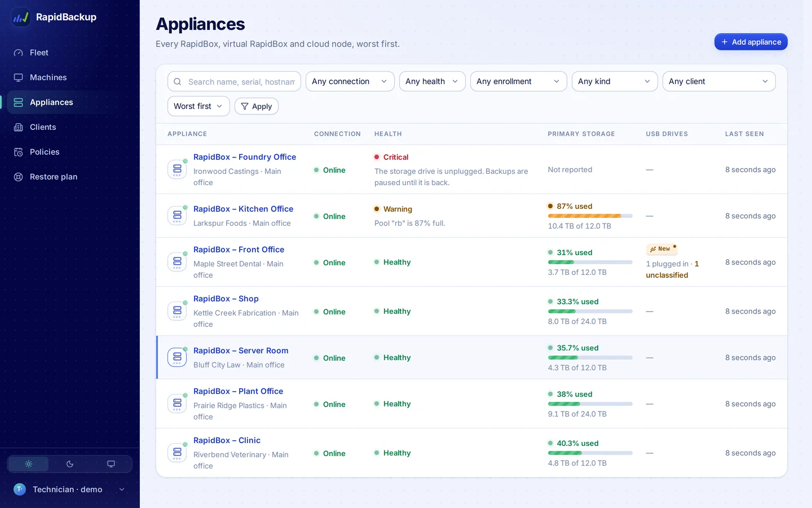The image size is (812, 508).
Task: Click the 31% used storage bar
Action: [x=590, y=262]
